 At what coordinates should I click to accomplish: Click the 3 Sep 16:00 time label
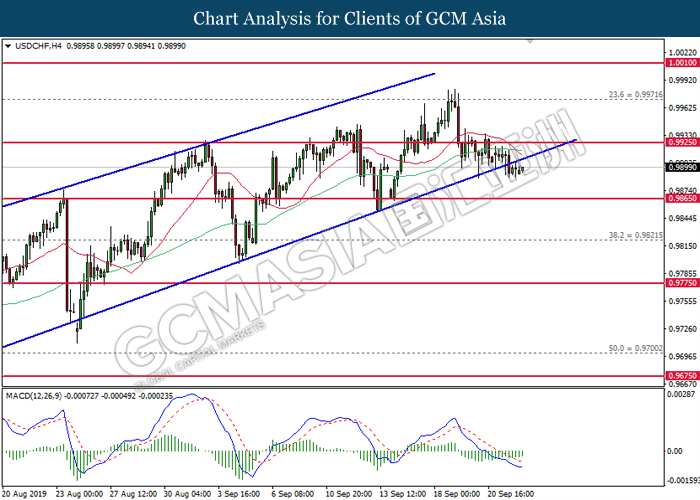coord(239,494)
